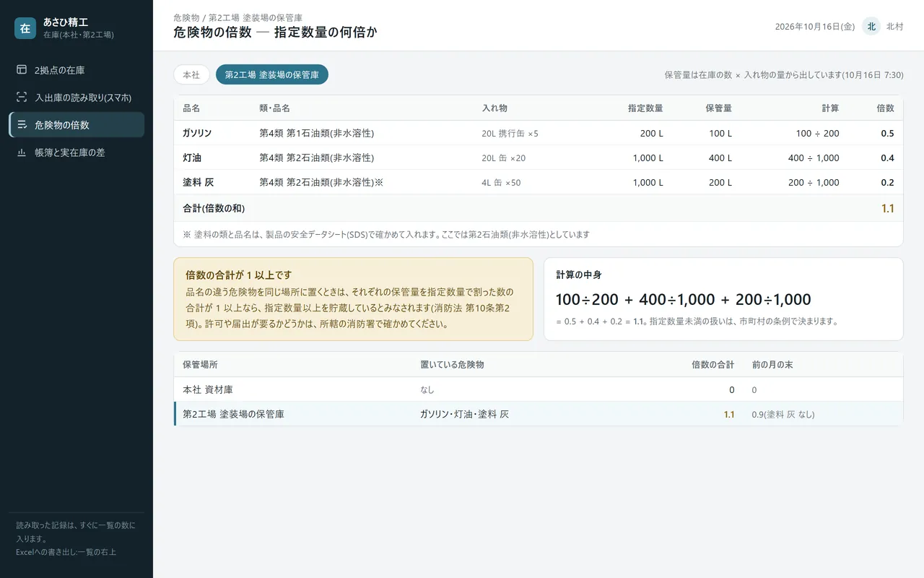The width and height of the screenshot is (924, 578).
Task: Click the 入出庫の読み取り scan icon
Action: coord(22,98)
